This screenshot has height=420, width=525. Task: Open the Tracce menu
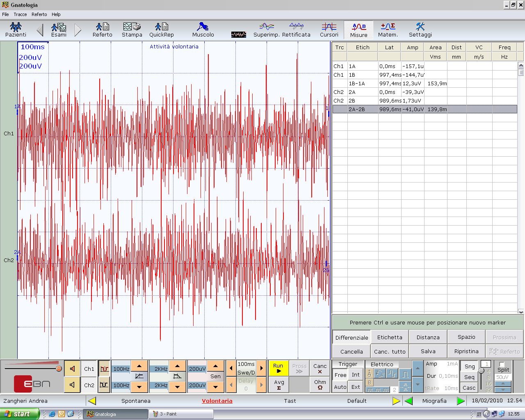point(20,14)
